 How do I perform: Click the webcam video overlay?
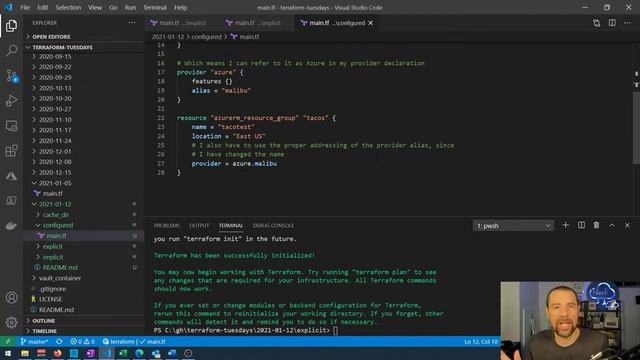570,320
